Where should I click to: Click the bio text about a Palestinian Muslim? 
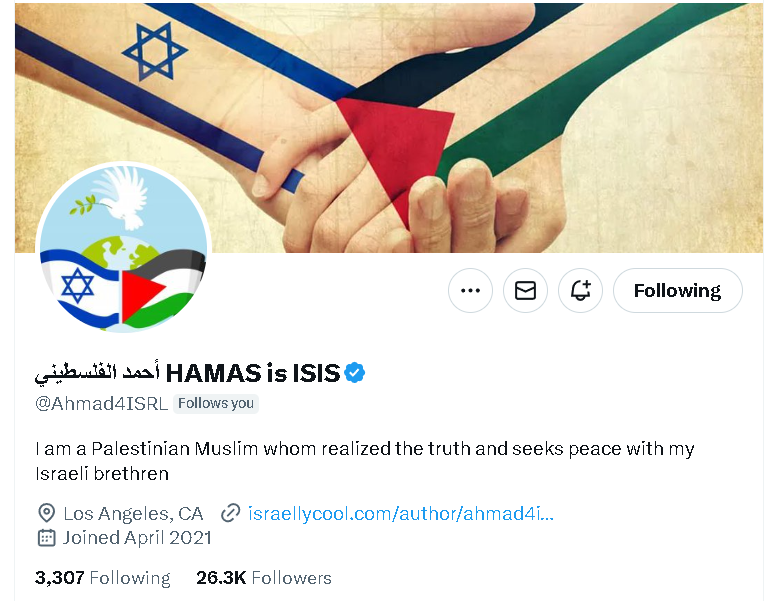coord(364,460)
